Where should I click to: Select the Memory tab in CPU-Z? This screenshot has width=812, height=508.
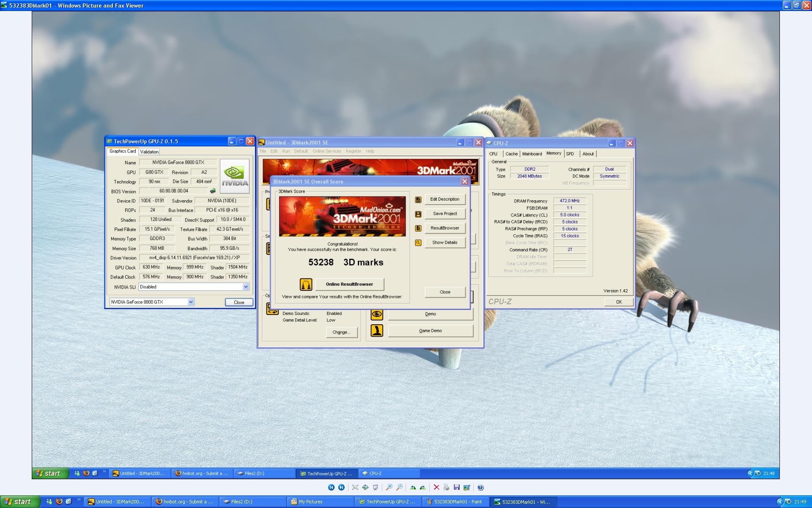coord(554,153)
